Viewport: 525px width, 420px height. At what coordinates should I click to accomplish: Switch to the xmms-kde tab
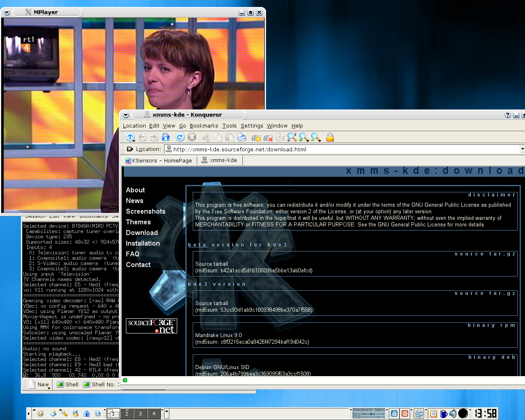pyautogui.click(x=219, y=160)
